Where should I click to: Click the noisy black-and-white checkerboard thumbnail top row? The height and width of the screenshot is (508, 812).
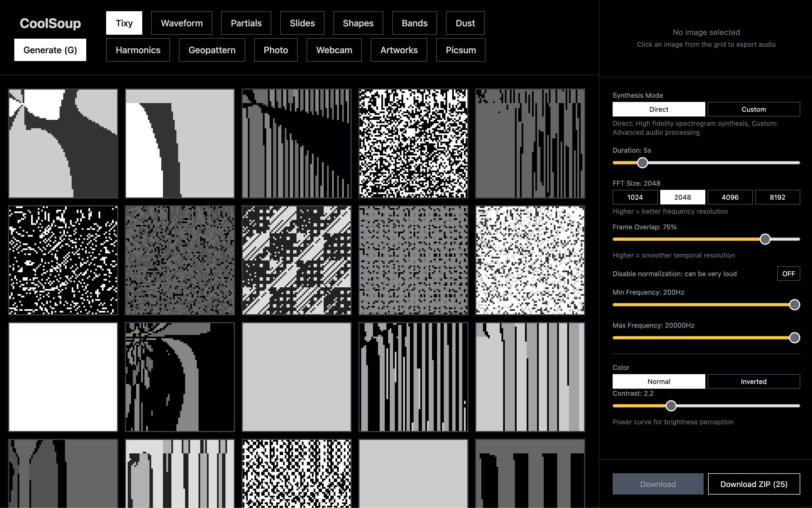tap(414, 143)
